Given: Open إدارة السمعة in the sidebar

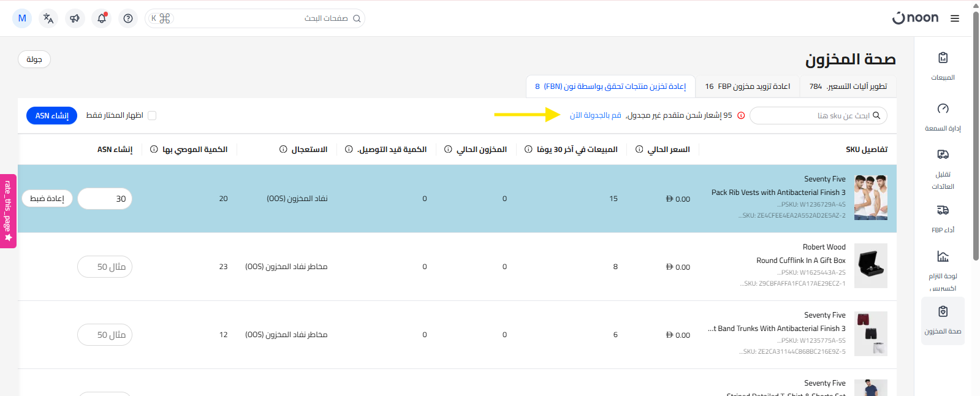Looking at the screenshot, I should click(943, 116).
